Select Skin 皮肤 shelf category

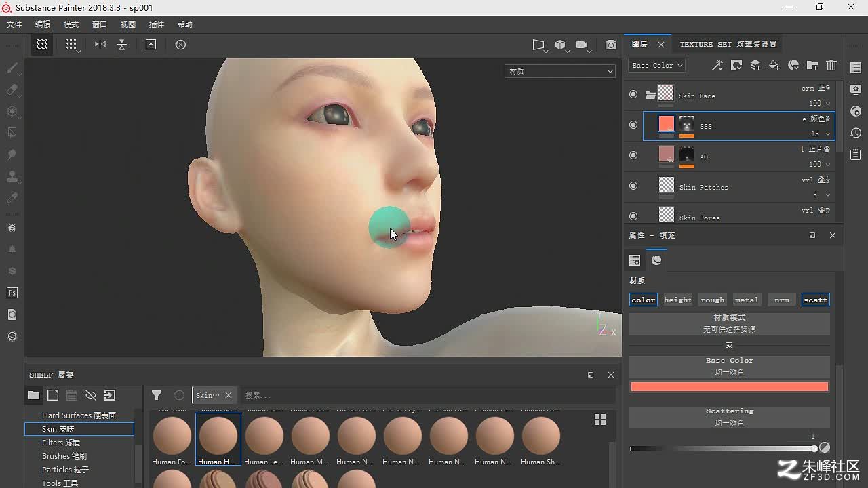[79, 429]
